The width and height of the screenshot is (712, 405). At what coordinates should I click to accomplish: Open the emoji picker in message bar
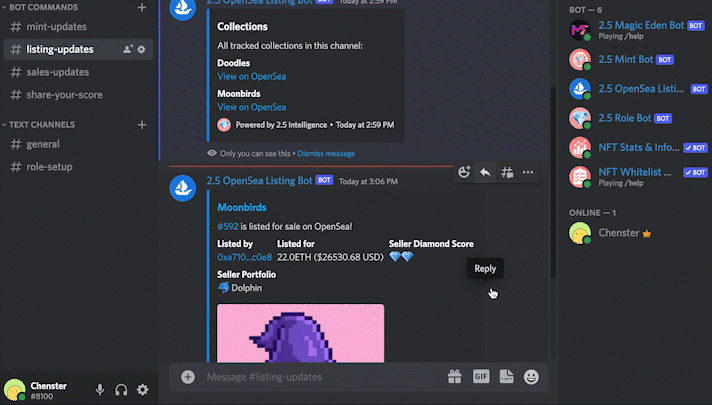pos(531,376)
